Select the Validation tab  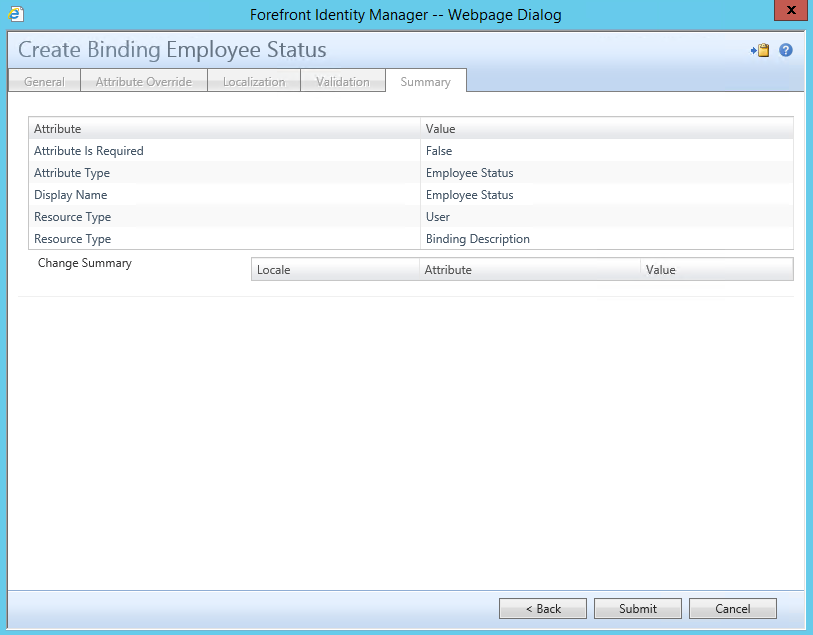[343, 81]
